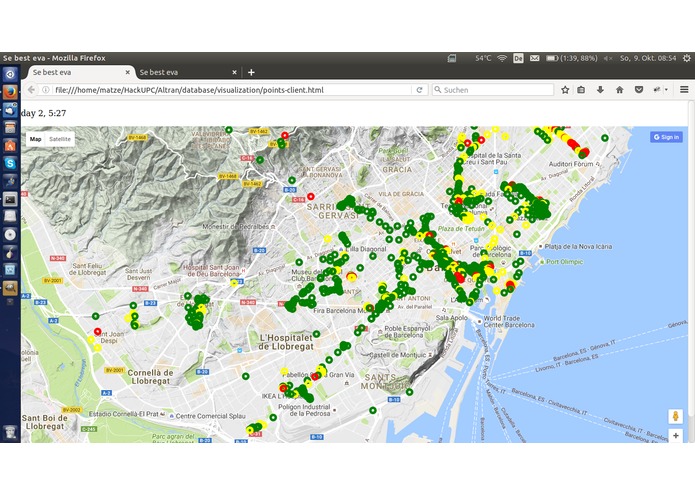Viewport: 695px width, 494px height.
Task: Open the De keyboard layout indicator
Action: point(518,58)
